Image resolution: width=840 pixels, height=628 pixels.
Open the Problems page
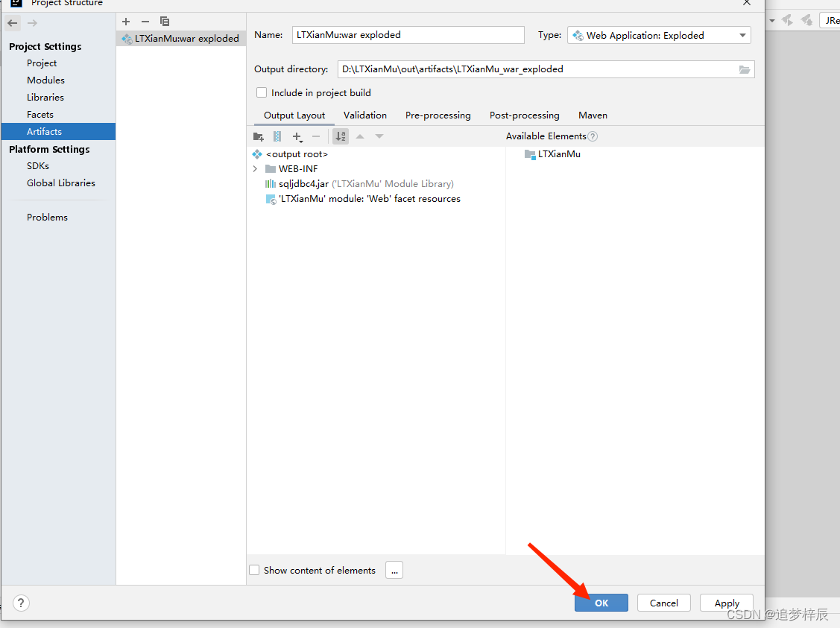pyautogui.click(x=47, y=218)
